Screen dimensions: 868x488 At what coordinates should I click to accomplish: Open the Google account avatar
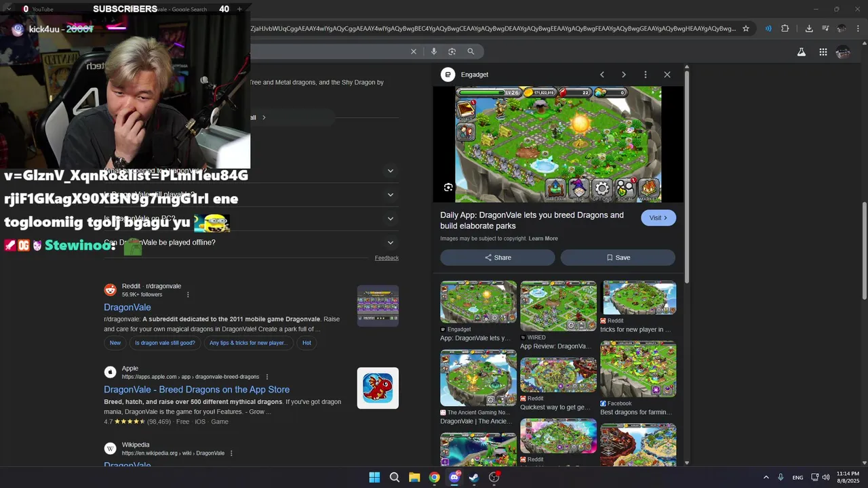843,52
